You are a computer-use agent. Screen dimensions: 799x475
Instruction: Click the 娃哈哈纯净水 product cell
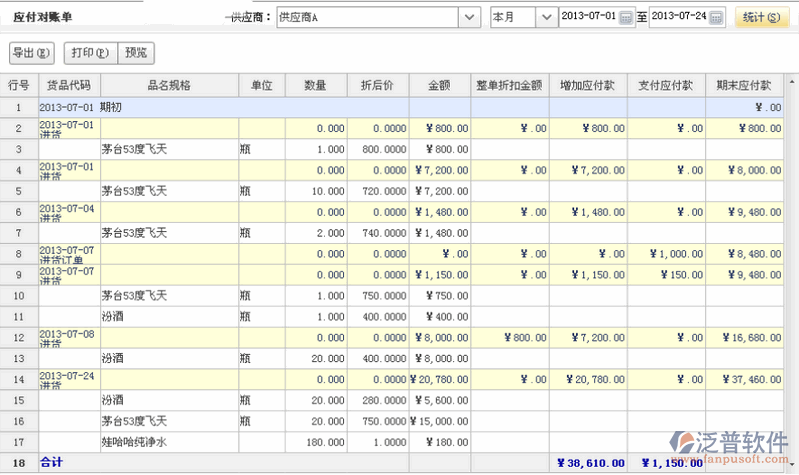pos(136,442)
